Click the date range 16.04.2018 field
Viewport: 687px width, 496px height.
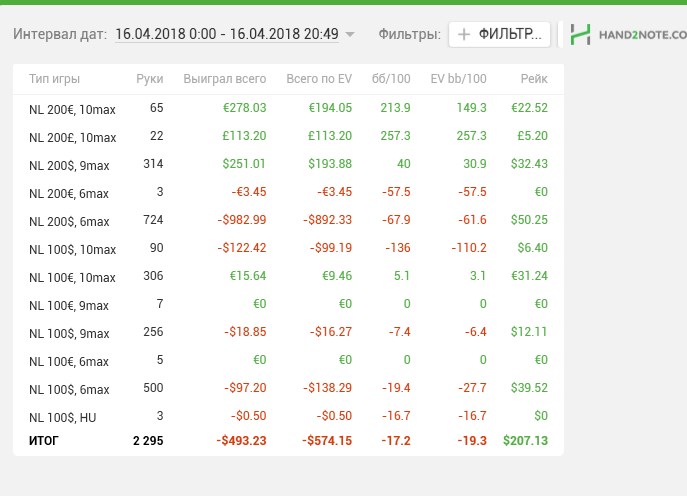tap(227, 34)
